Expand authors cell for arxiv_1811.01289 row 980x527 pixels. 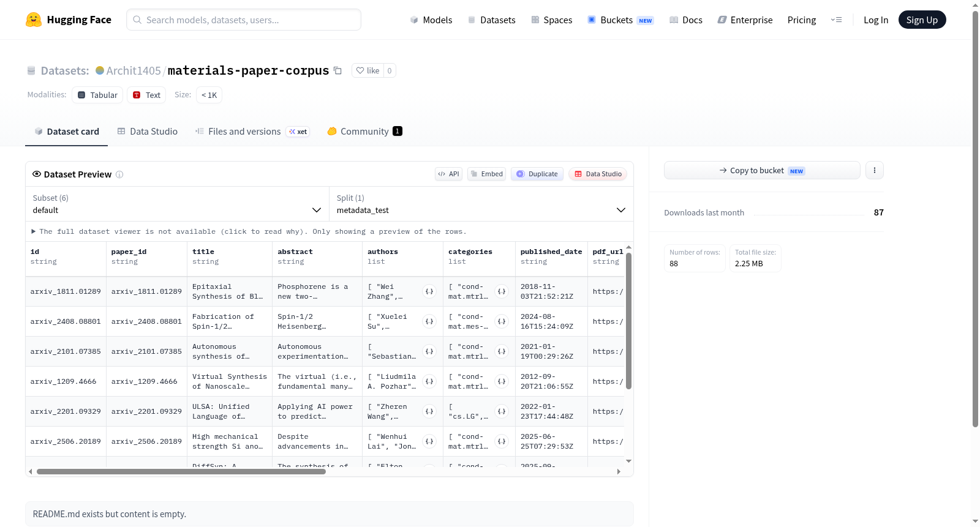(429, 291)
